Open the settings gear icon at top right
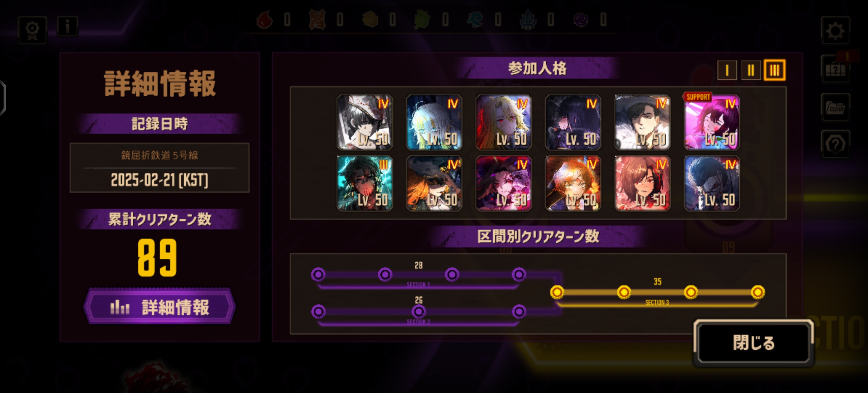The width and height of the screenshot is (868, 393). coord(835,31)
